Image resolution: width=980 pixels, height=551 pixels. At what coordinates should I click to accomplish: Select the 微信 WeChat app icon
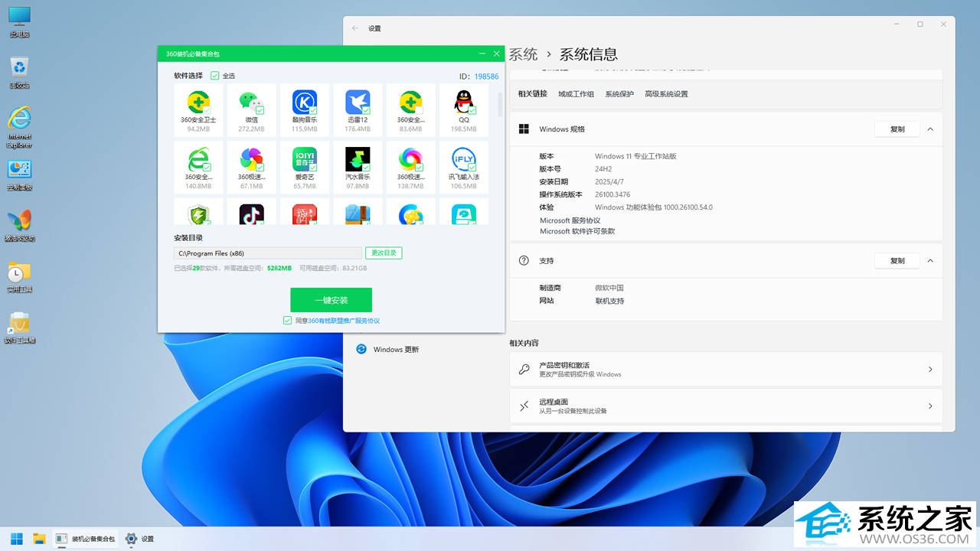[251, 103]
